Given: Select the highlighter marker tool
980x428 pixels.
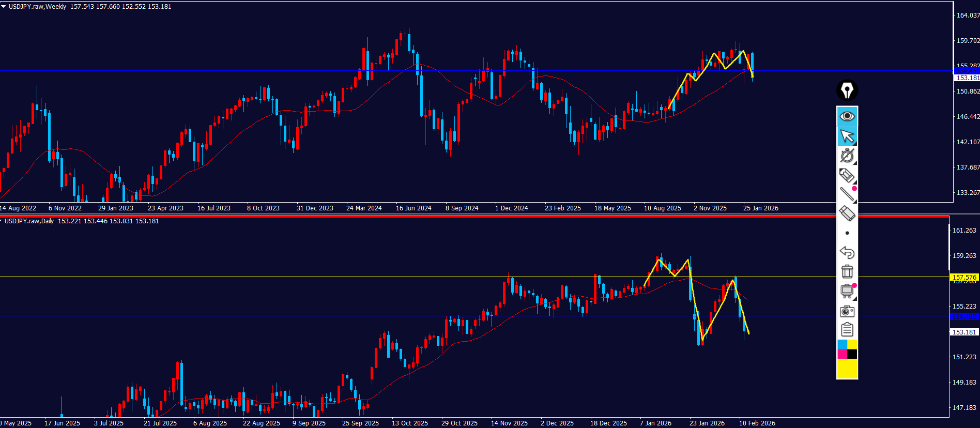Looking at the screenshot, I should coord(847,175).
